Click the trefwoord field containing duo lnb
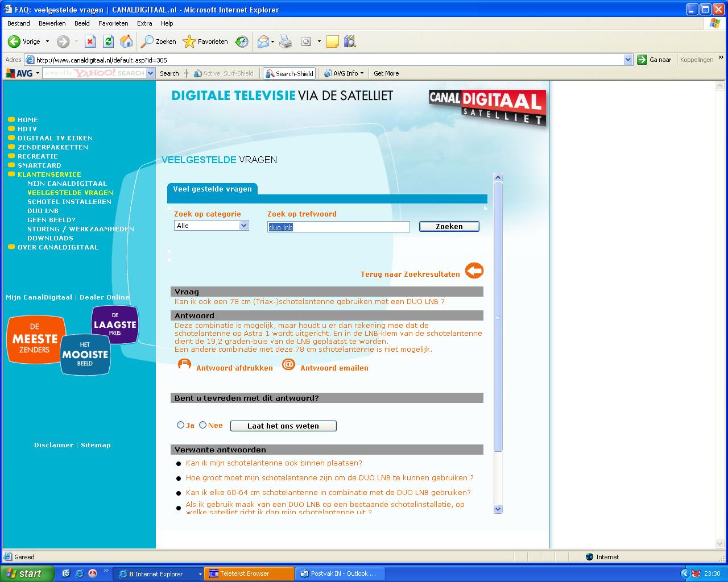This screenshot has height=582, width=728. coord(338,227)
